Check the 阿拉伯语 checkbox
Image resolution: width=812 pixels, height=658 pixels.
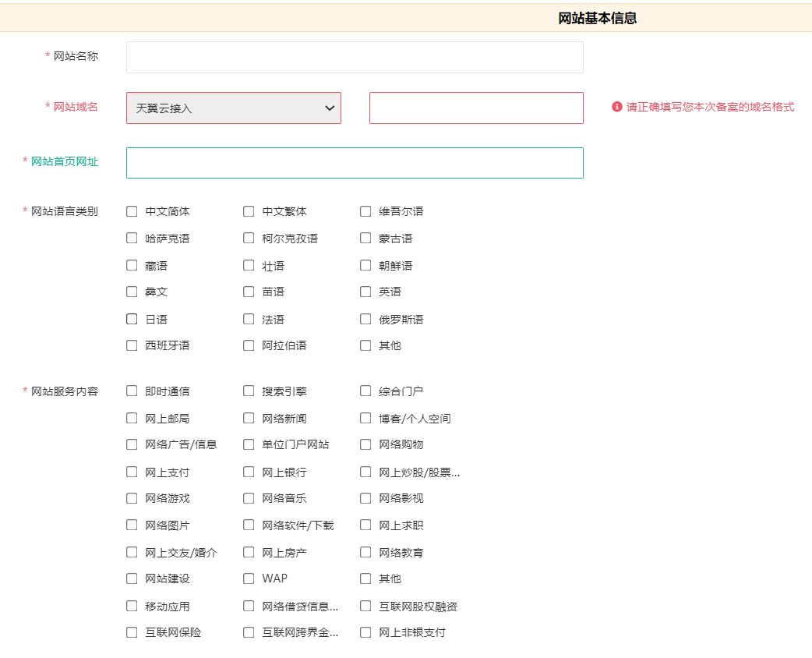point(249,345)
